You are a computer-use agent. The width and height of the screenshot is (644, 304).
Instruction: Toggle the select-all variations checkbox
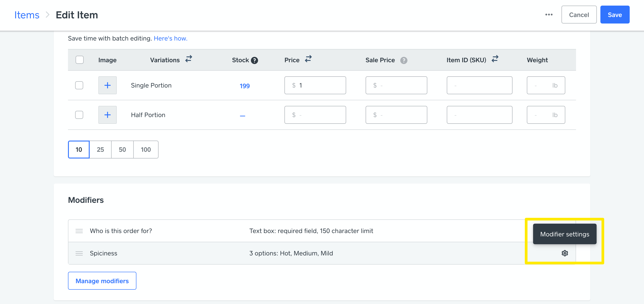click(80, 60)
